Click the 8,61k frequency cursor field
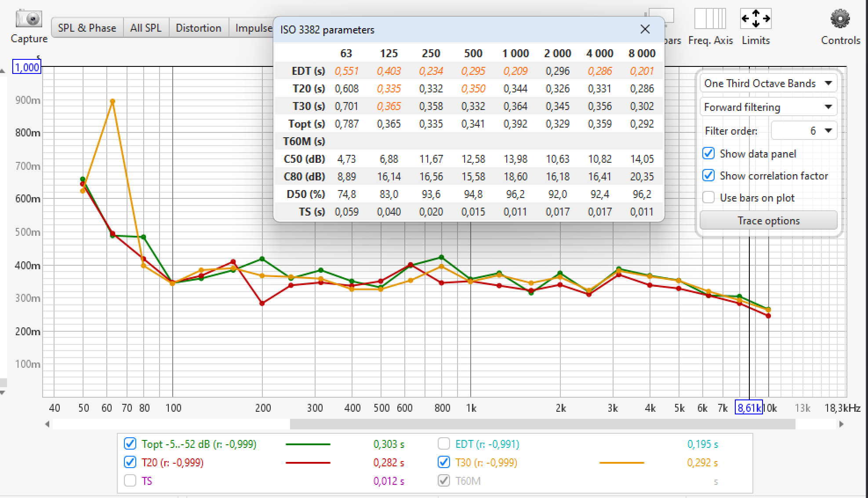Image resolution: width=868 pixels, height=498 pixels. [749, 408]
